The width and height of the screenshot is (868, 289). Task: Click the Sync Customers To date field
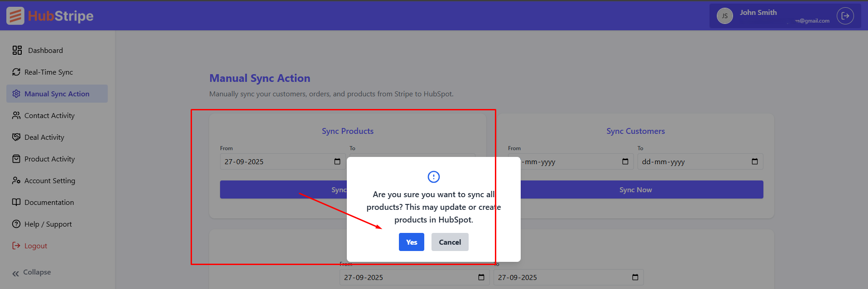click(x=700, y=161)
